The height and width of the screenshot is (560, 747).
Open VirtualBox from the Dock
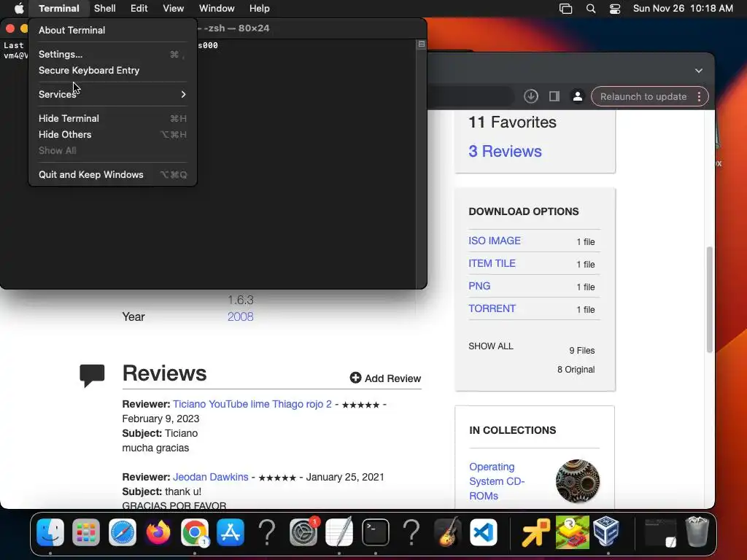pos(606,532)
